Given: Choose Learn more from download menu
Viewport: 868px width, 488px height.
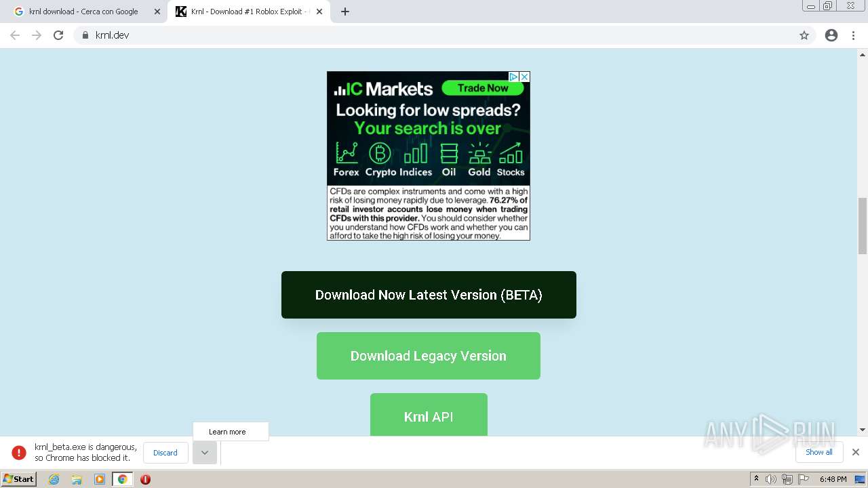Looking at the screenshot, I should tap(231, 432).
